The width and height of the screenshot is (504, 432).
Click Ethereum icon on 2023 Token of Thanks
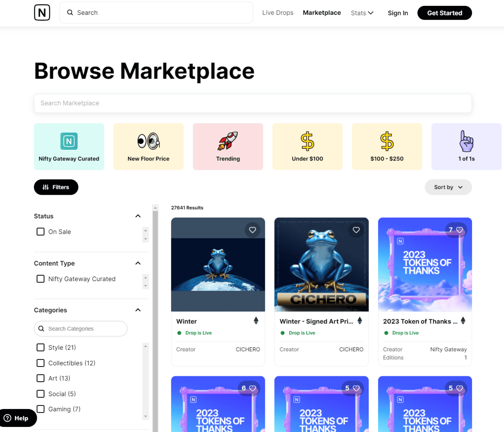(x=463, y=321)
